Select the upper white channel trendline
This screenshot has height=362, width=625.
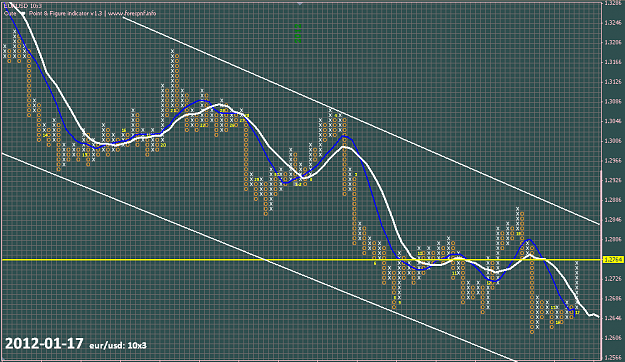click(x=361, y=121)
